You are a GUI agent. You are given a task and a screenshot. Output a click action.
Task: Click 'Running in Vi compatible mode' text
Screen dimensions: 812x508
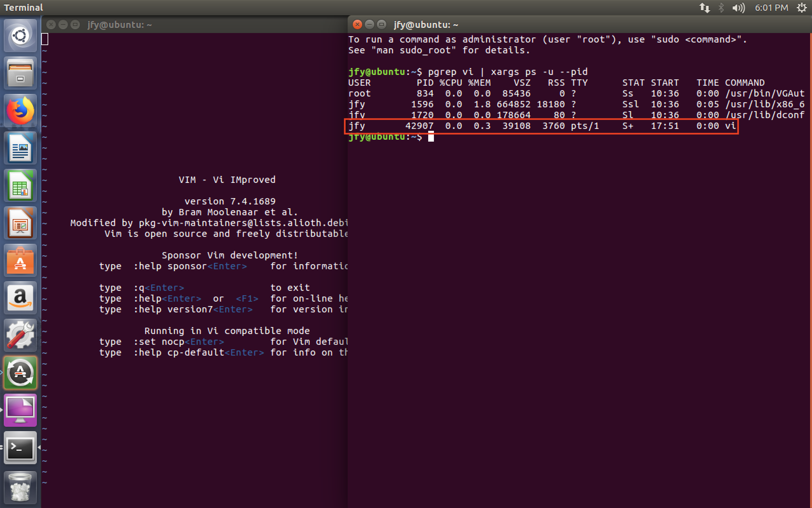click(x=227, y=331)
